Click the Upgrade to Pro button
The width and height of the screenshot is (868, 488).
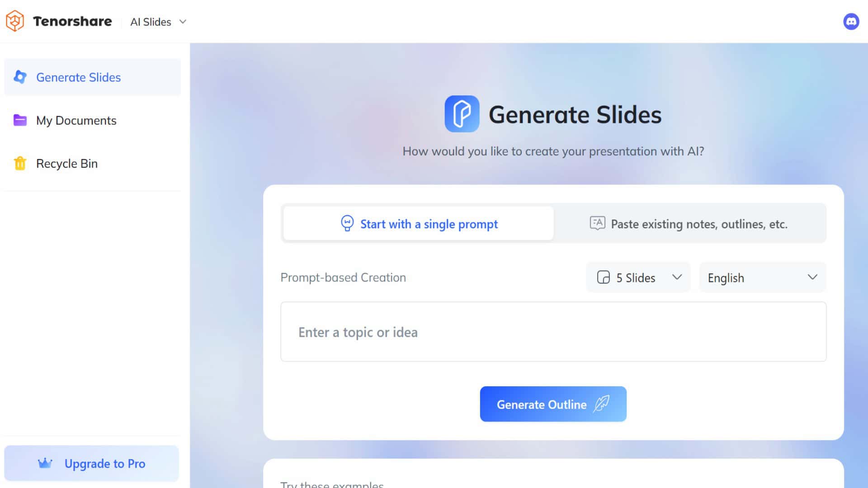pyautogui.click(x=91, y=464)
